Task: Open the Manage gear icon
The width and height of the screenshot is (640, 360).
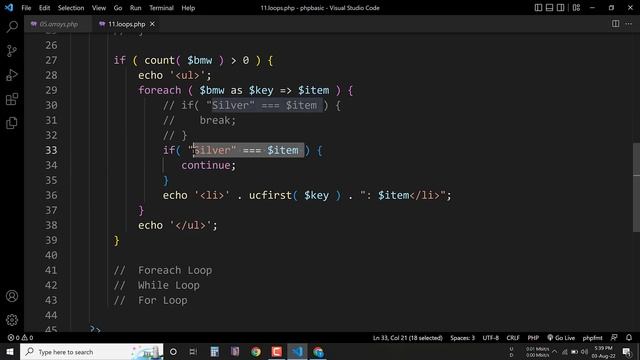Action: pyautogui.click(x=12, y=320)
